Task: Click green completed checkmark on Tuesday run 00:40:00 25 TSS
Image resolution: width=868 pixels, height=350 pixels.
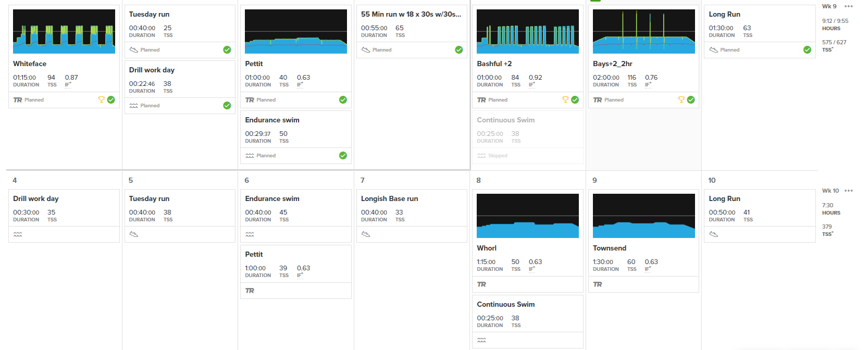Action: (x=227, y=49)
